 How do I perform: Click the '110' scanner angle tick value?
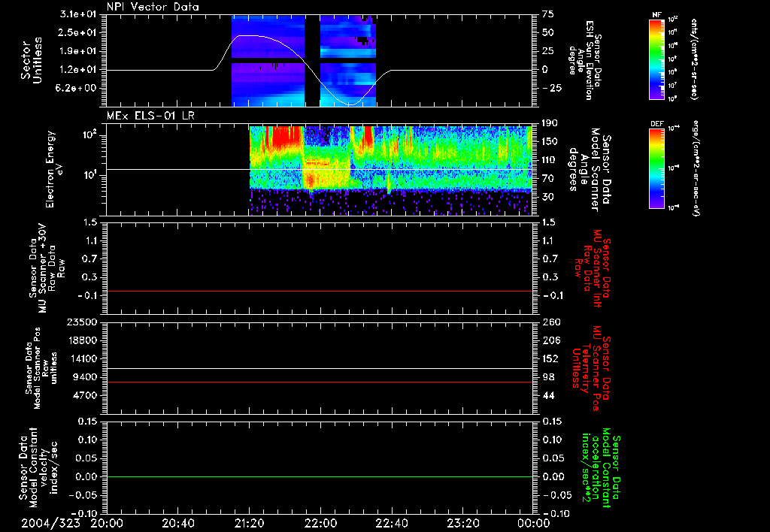click(550, 160)
